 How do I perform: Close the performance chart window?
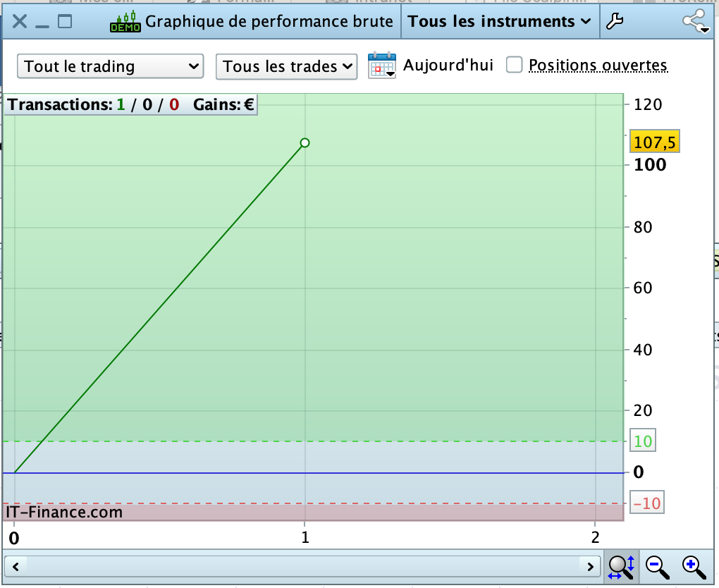tap(20, 21)
